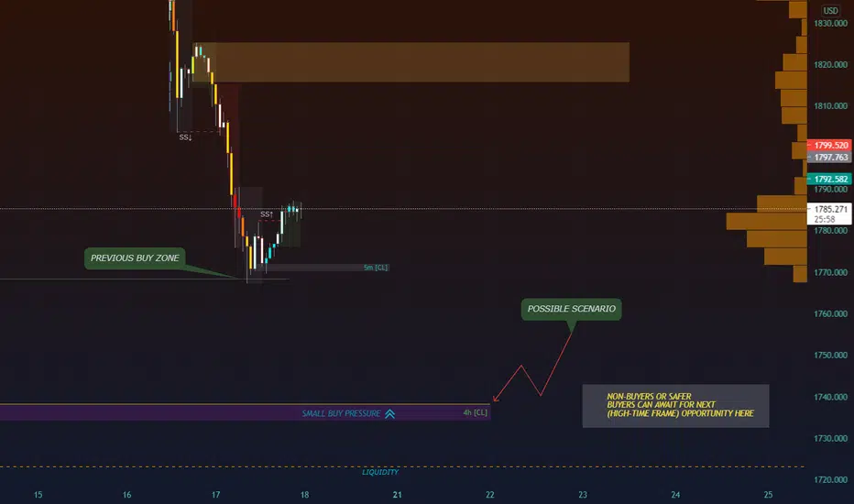Click date 22 on time axis

tap(490, 495)
